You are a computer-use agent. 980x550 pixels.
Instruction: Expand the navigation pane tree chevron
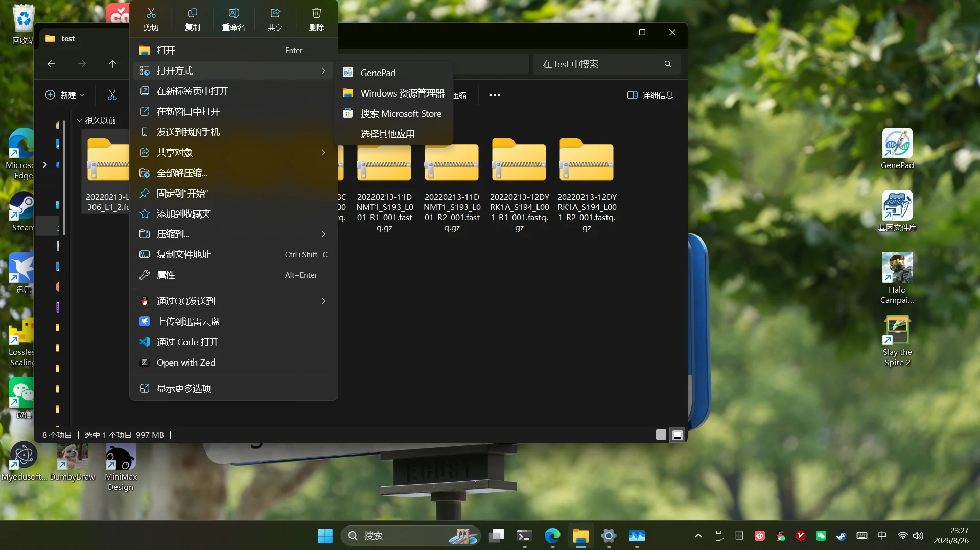[x=45, y=164]
